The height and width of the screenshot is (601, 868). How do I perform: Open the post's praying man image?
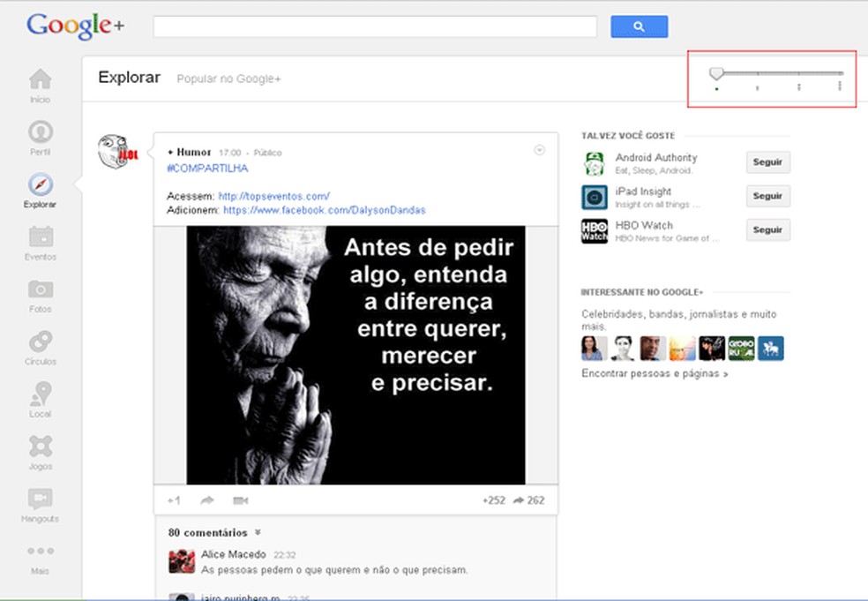(356, 355)
